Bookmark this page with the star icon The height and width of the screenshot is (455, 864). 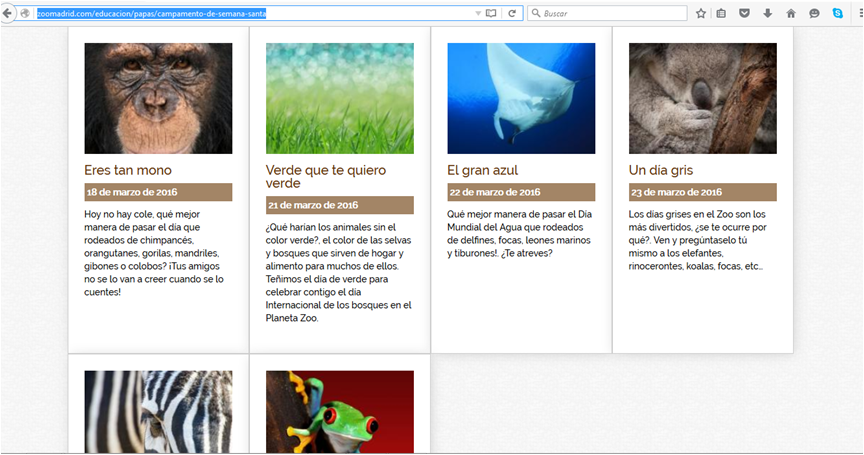(701, 13)
